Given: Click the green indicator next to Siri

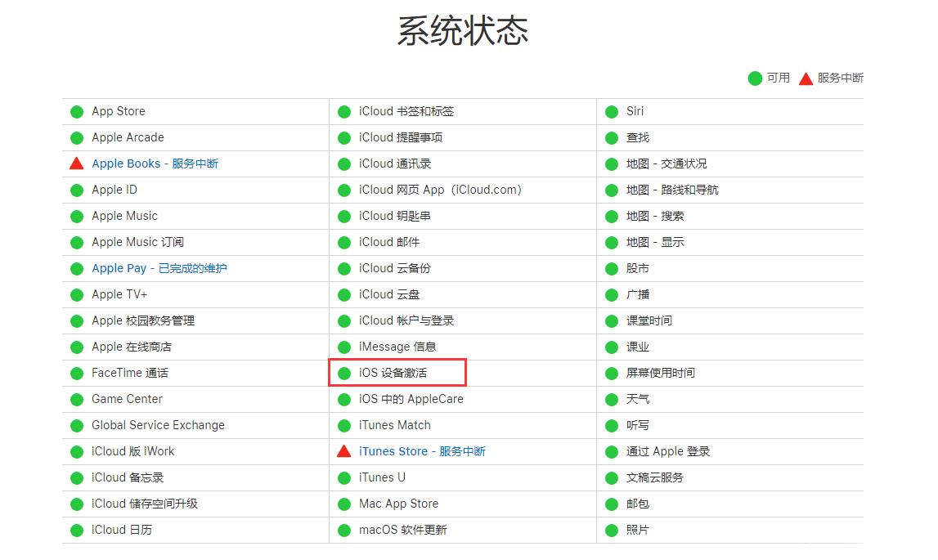Looking at the screenshot, I should point(612,111).
